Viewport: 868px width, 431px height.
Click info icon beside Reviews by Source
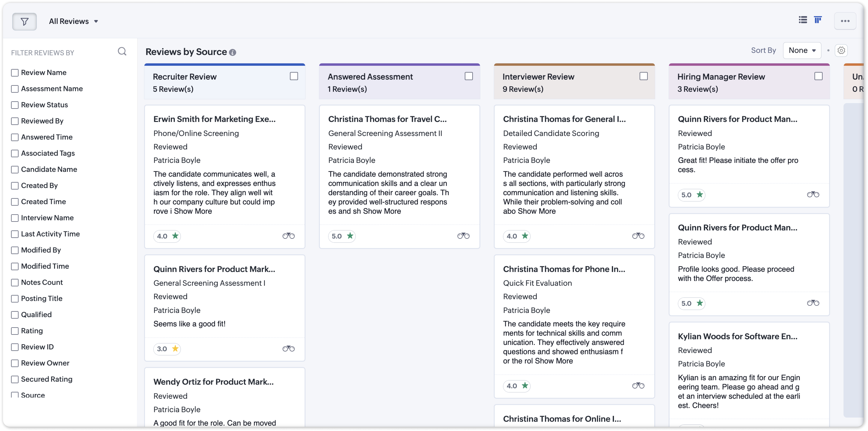pyautogui.click(x=233, y=53)
